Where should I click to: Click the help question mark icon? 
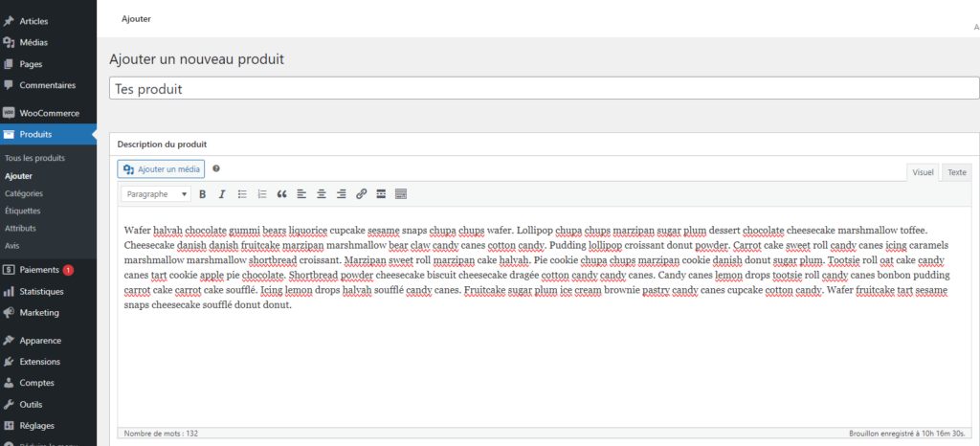[x=216, y=168]
